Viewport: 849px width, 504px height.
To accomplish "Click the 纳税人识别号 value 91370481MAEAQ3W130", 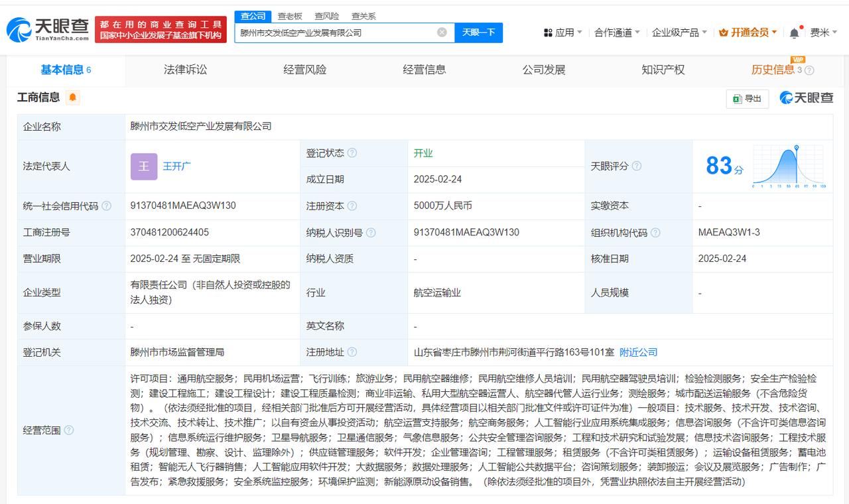I will tap(466, 232).
